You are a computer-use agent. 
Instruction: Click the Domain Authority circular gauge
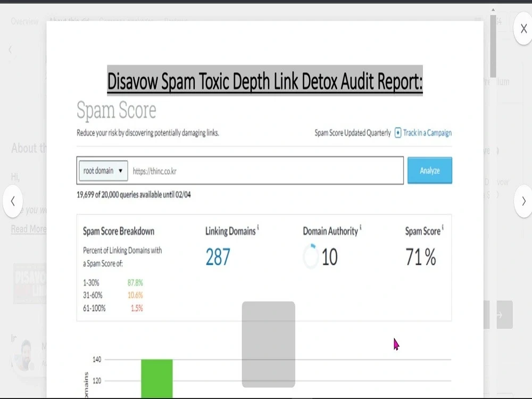pyautogui.click(x=311, y=256)
